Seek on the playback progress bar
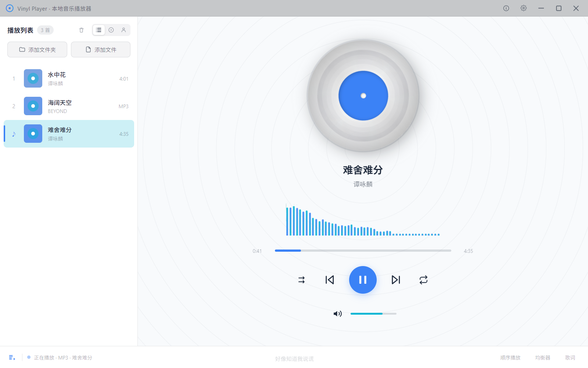Viewport: 588px width, 368px height. (363, 251)
